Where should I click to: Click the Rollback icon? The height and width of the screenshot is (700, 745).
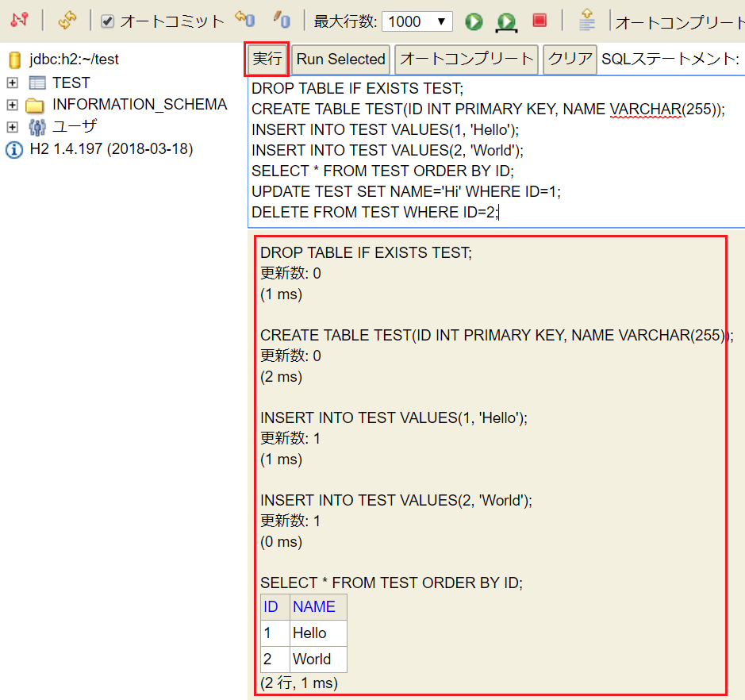[245, 20]
